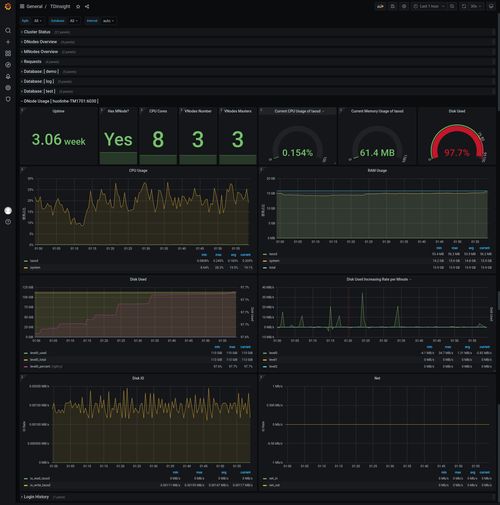Viewport: 500px width, 505px height.
Task: Click the share dashboard icon
Action: point(87,6)
